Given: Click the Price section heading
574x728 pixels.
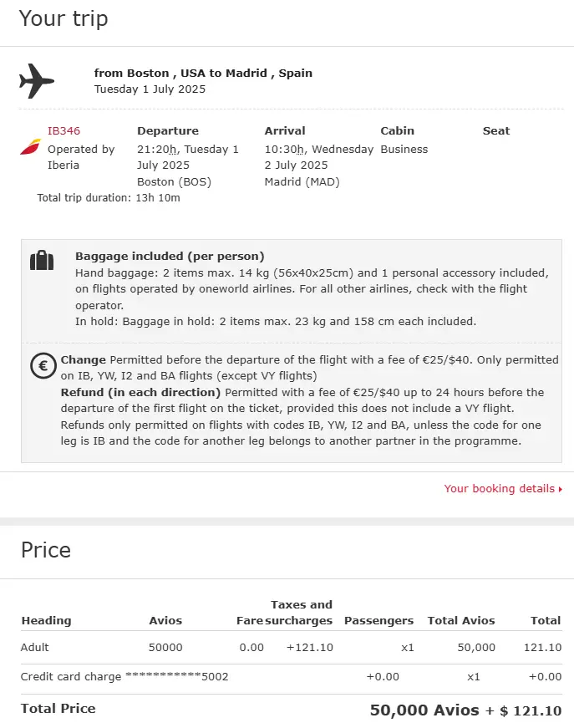Looking at the screenshot, I should pyautogui.click(x=46, y=550).
